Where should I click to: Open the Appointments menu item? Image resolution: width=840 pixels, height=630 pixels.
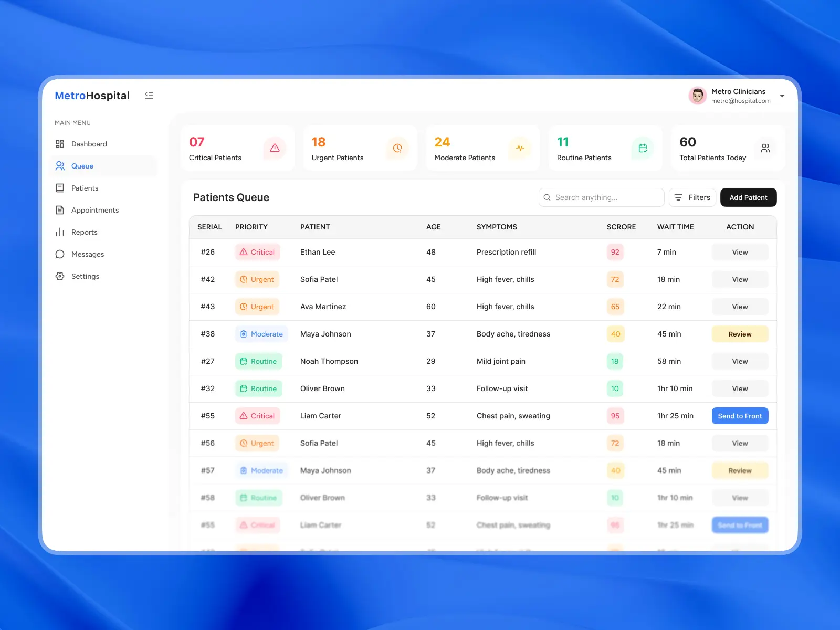(x=104, y=210)
